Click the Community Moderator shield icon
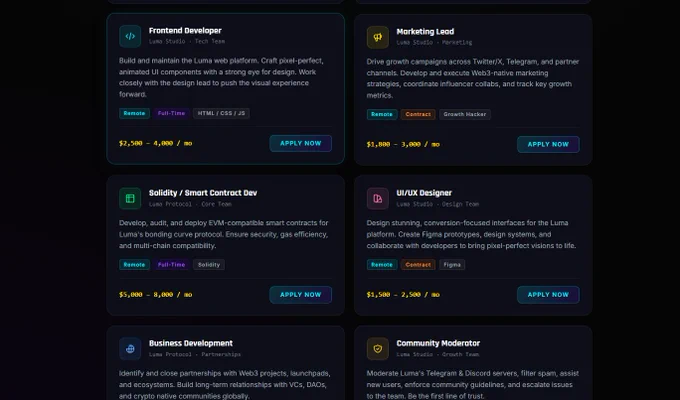Screen dimensions: 680x400 (378, 349)
